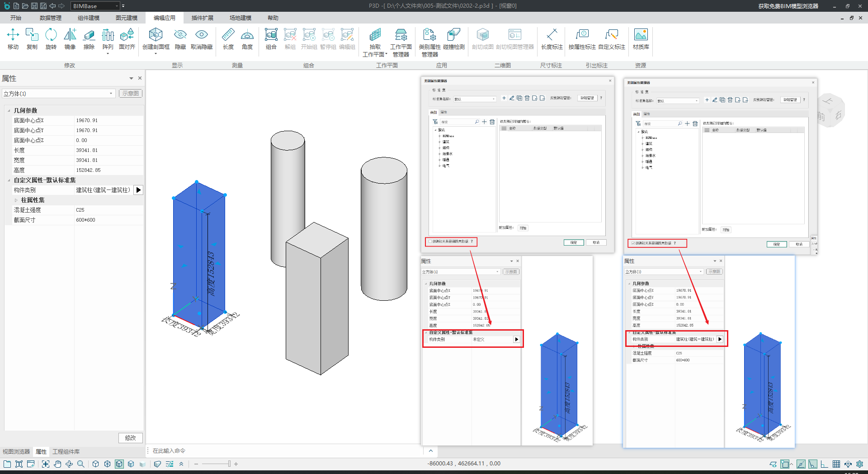Viewport: 868px width, 474px height.
Task: Select the 移动 (Move) tool
Action: (13, 38)
